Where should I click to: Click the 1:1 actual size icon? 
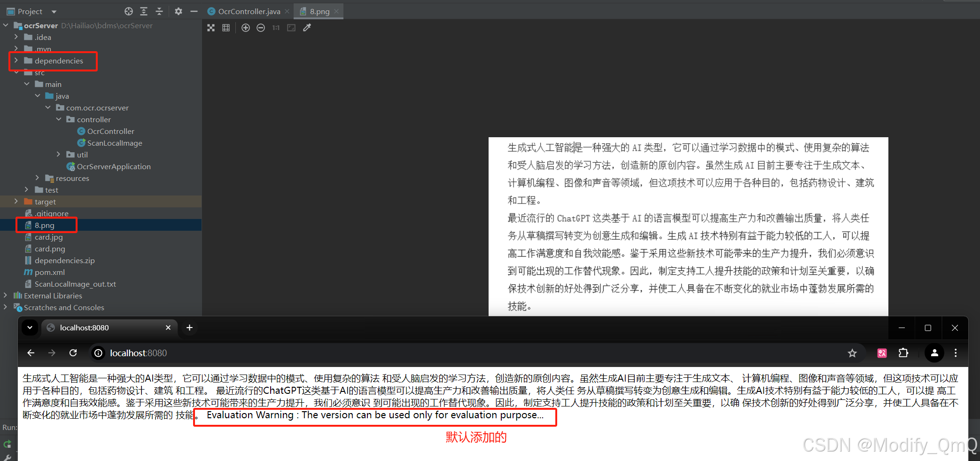point(276,28)
